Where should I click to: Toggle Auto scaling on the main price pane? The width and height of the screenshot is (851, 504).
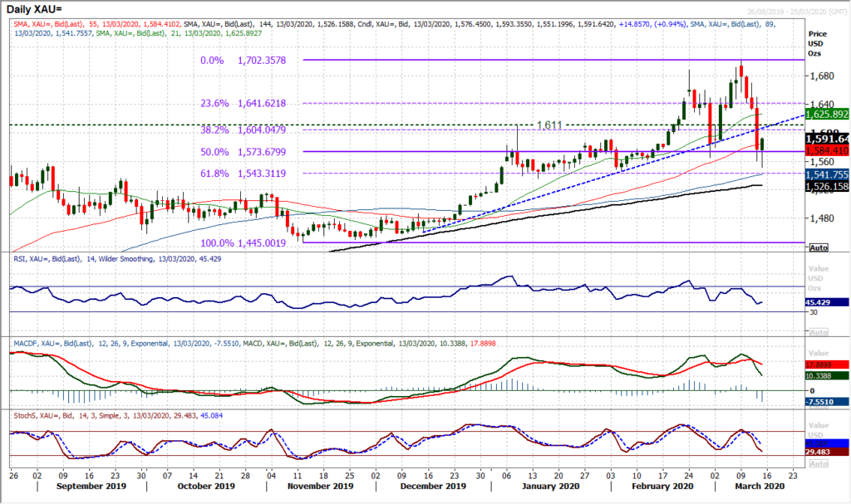818,247
